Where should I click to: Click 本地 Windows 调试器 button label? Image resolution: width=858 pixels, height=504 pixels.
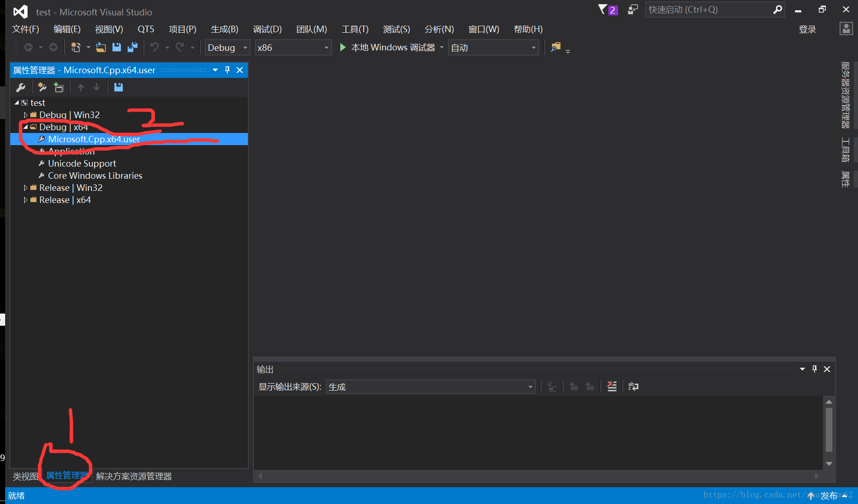[393, 48]
